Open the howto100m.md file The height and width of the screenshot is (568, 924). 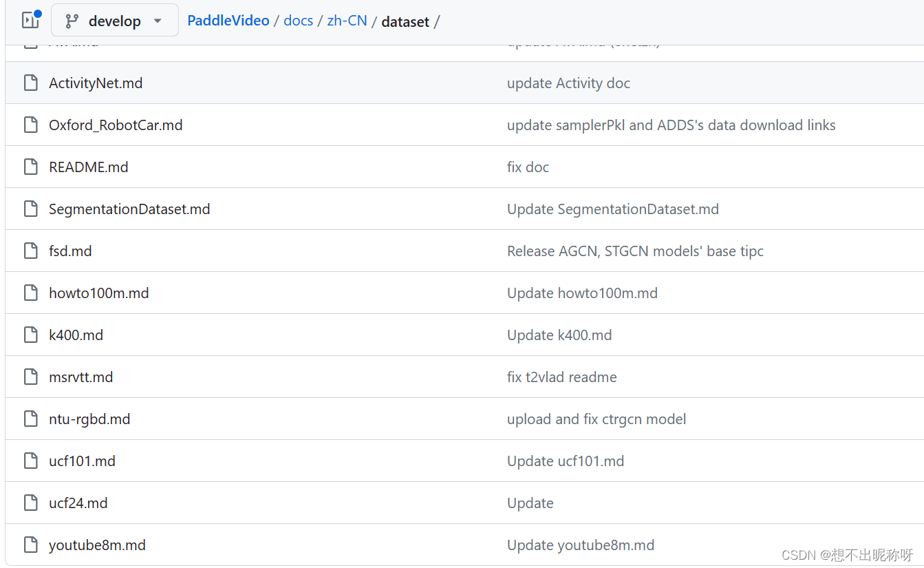pyautogui.click(x=99, y=293)
